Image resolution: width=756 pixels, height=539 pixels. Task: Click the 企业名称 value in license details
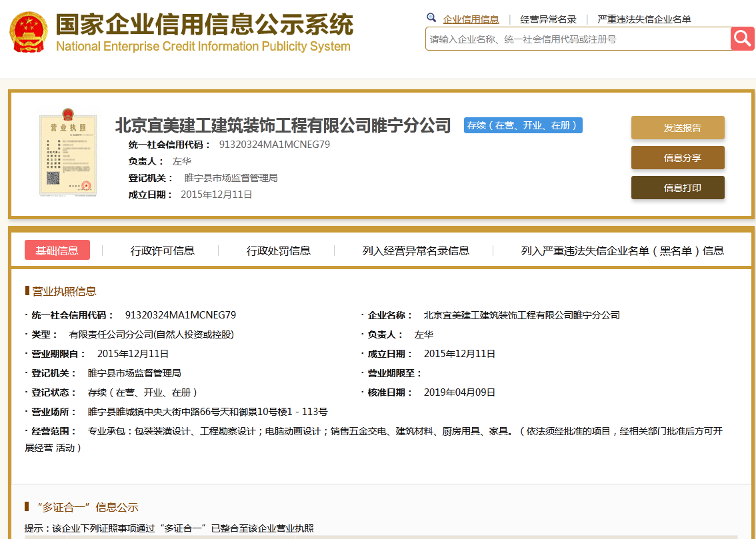(522, 315)
